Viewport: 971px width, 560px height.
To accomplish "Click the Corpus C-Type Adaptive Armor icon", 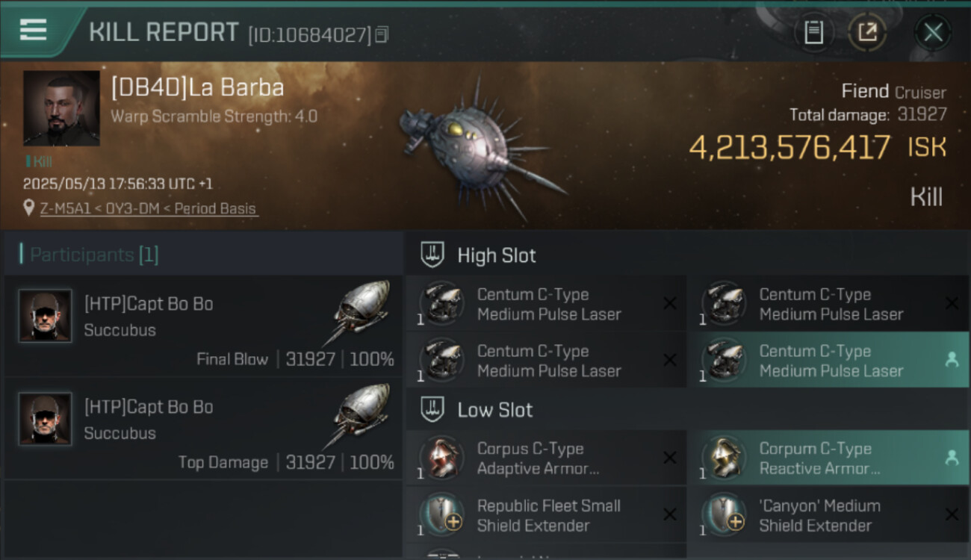I will coord(441,458).
